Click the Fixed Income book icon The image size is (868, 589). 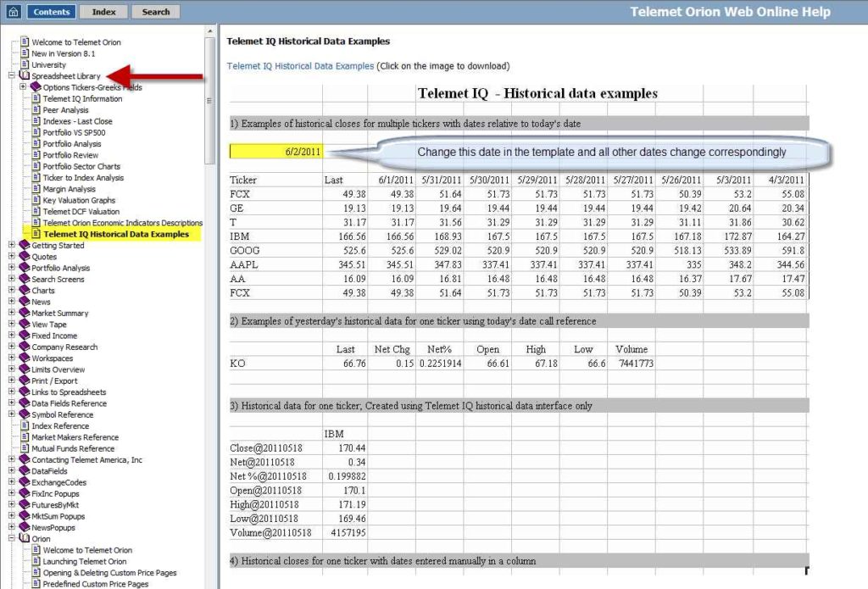[24, 336]
